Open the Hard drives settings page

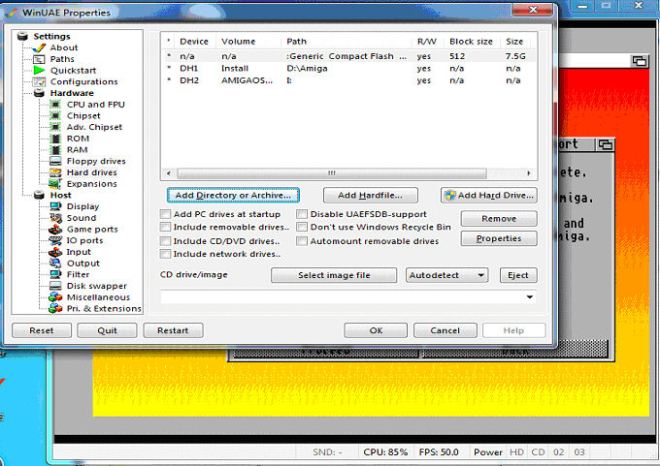(x=92, y=173)
